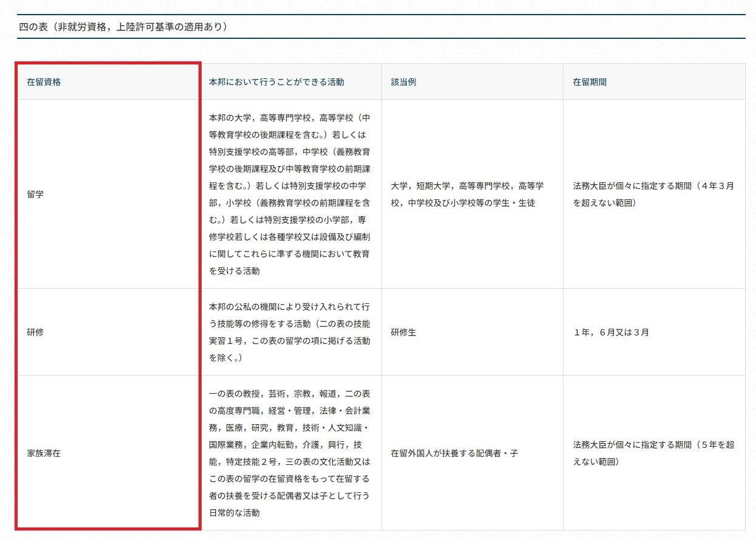Select the 留学 row label cell
756x539 pixels.
(x=35, y=194)
